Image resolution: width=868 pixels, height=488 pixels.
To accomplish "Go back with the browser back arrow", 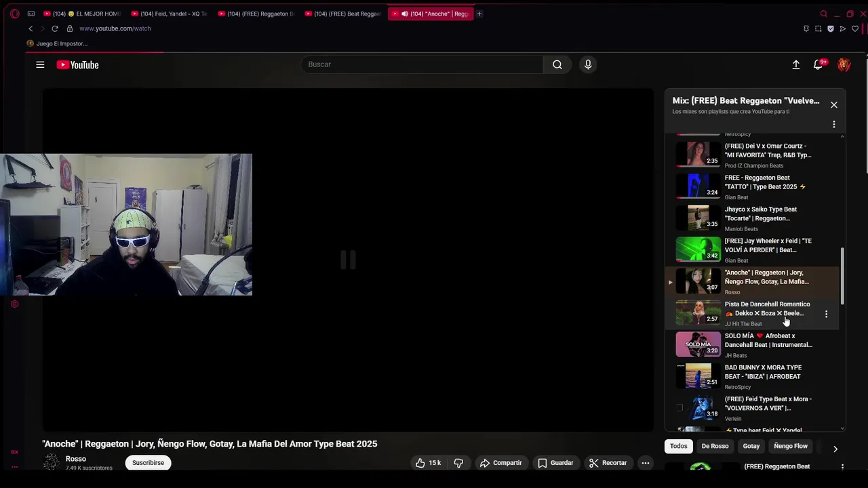I will click(31, 28).
